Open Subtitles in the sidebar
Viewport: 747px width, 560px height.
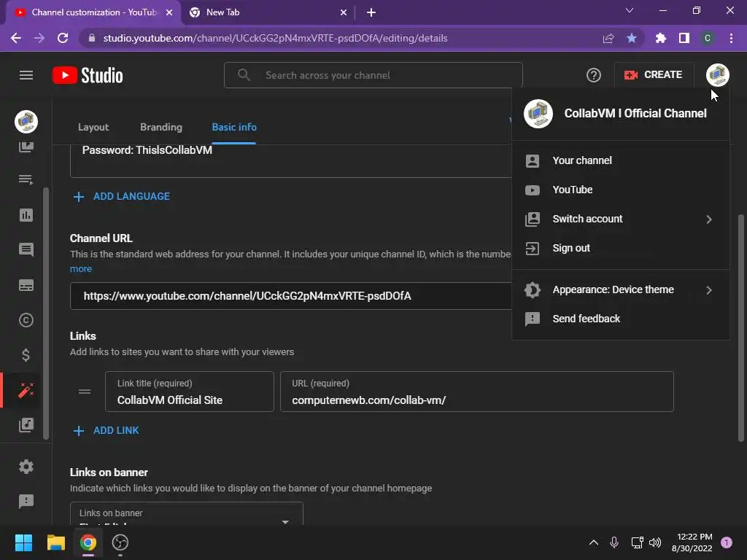26,285
